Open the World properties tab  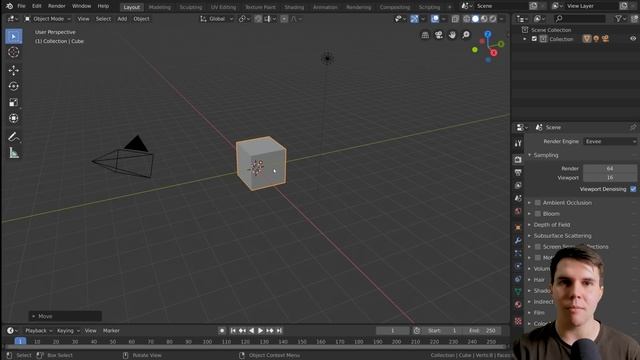[518, 211]
